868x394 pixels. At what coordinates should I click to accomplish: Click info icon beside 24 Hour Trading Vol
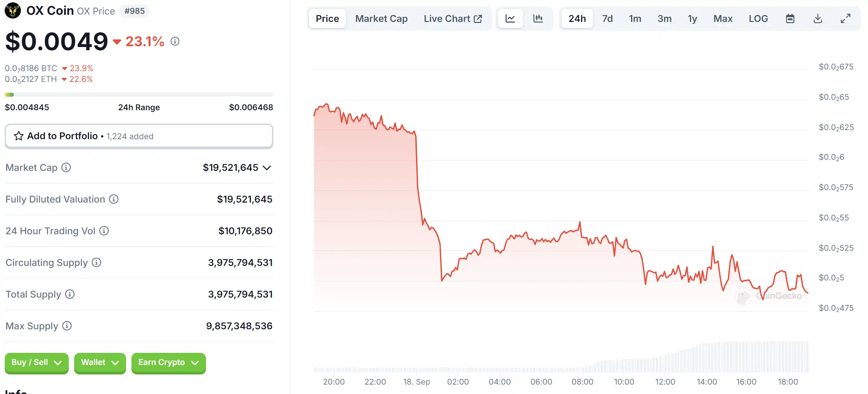[x=104, y=231]
